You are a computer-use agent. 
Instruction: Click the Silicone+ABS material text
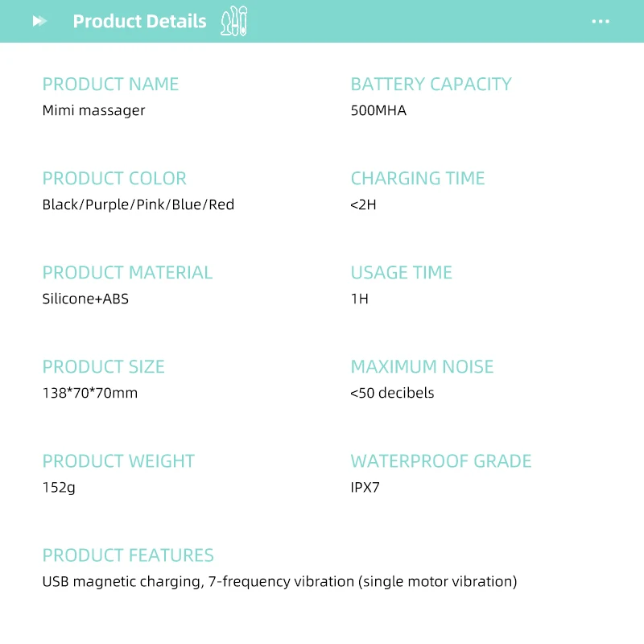85,299
